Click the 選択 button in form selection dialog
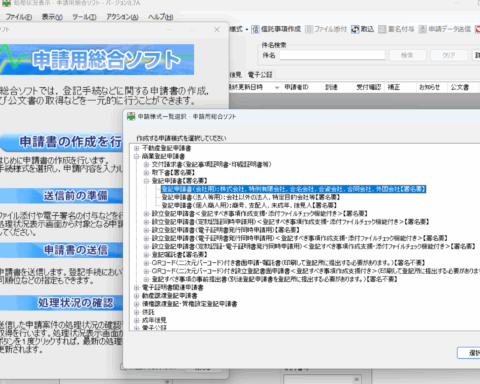Screen dimensions: 480x384 coord(470,353)
